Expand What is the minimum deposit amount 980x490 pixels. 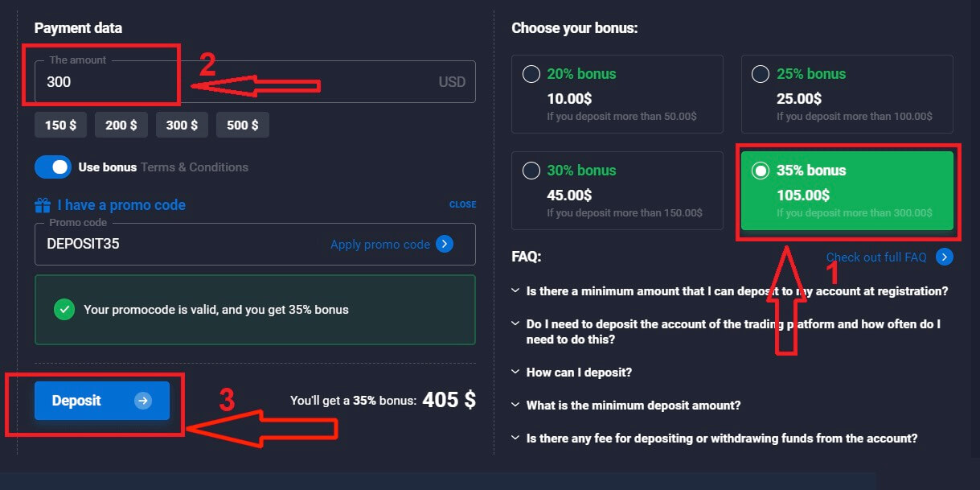pos(633,406)
